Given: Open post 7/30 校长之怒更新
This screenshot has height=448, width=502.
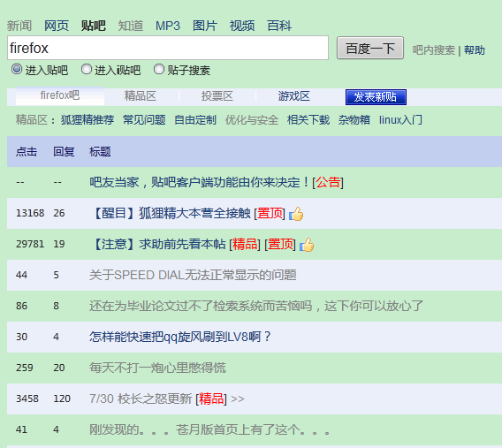Looking at the screenshot, I should (141, 399).
